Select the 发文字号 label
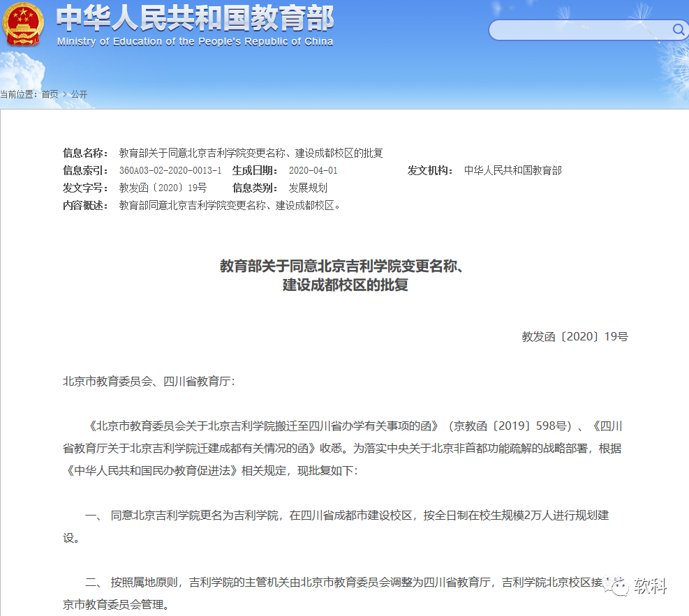This screenshot has height=616, width=689. click(85, 188)
